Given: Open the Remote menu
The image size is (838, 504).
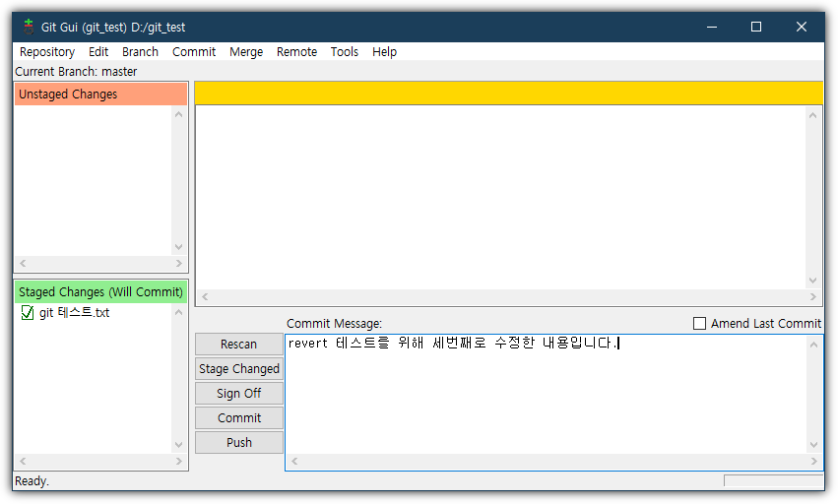Looking at the screenshot, I should tap(296, 52).
